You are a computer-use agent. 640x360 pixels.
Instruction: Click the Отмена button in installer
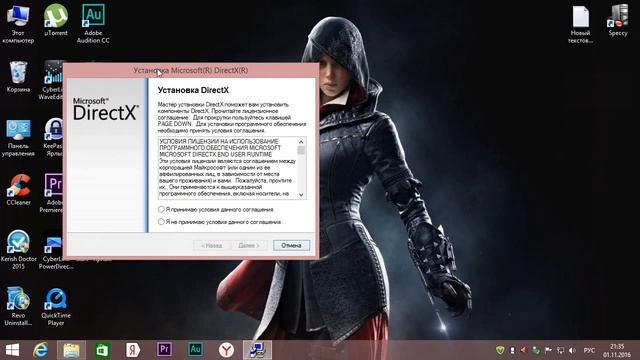[x=291, y=245]
